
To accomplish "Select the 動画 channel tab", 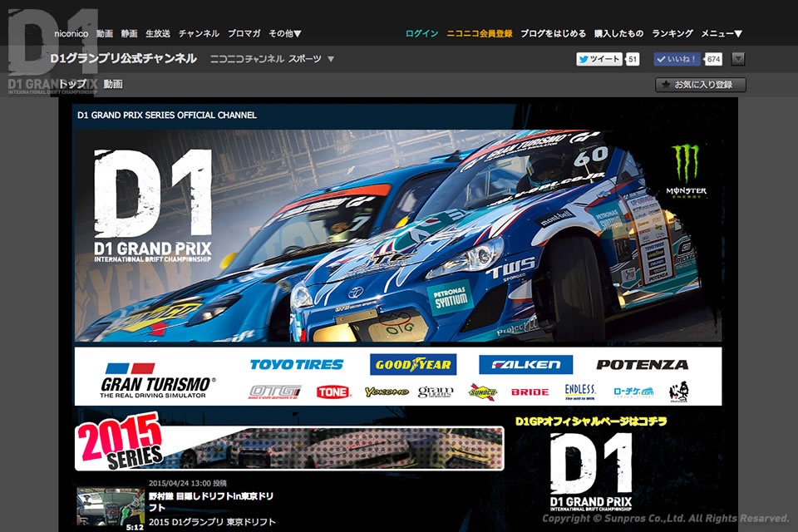I will click(x=113, y=84).
